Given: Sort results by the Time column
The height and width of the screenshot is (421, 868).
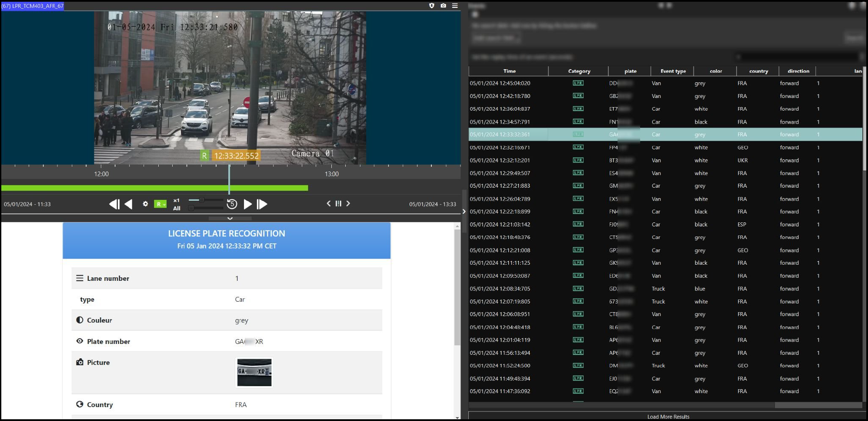Looking at the screenshot, I should click(x=509, y=71).
